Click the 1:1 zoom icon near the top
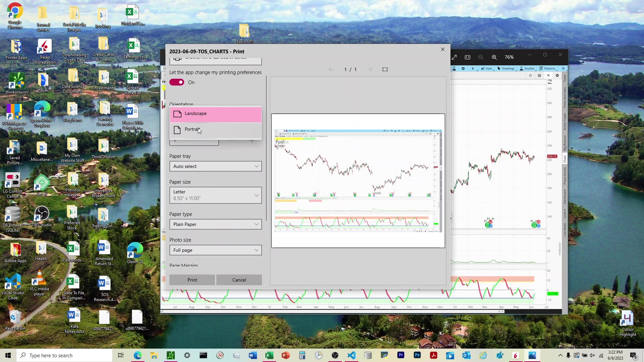Image resolution: width=644 pixels, height=362 pixels. click(468, 57)
